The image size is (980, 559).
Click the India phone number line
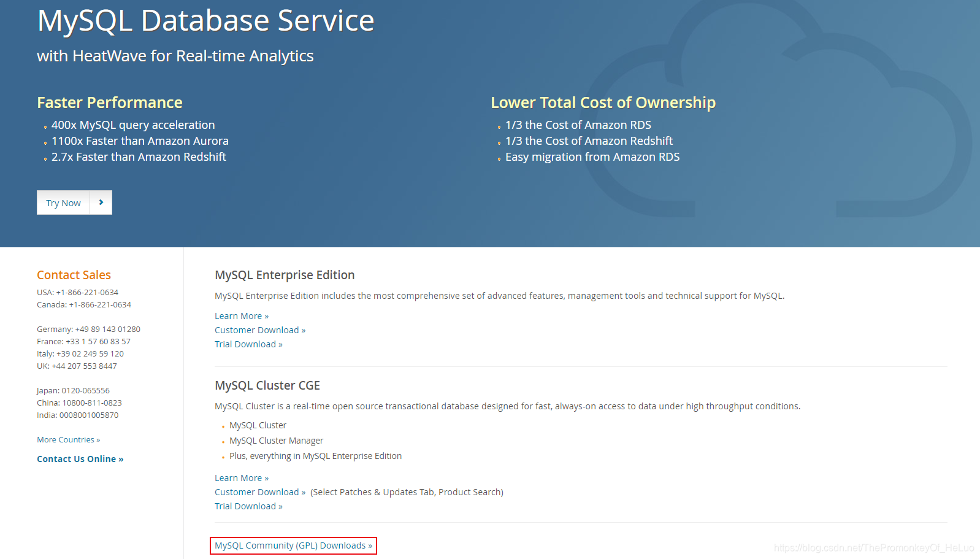click(x=78, y=415)
